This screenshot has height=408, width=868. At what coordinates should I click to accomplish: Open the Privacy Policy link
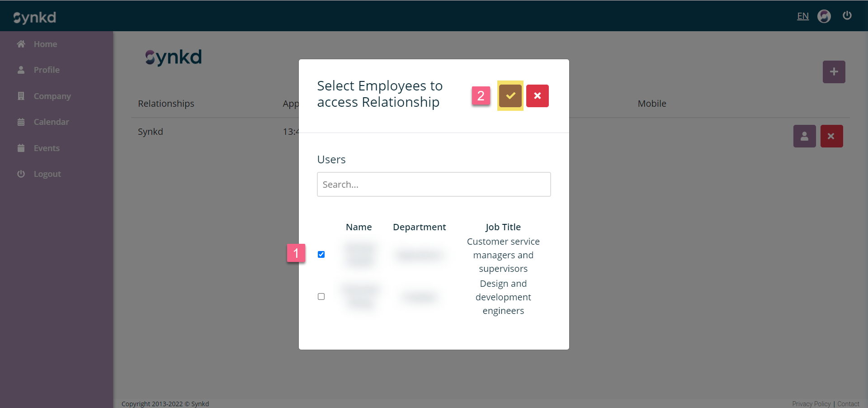coord(811,403)
